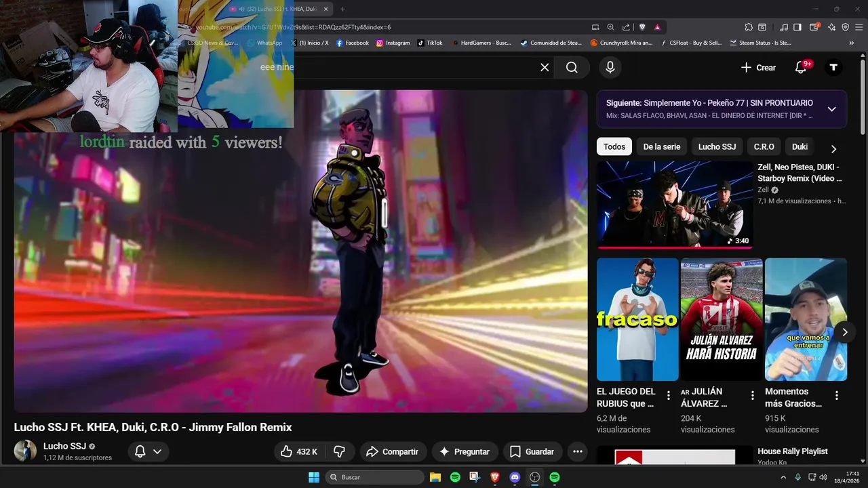This screenshot has height=488, width=868.
Task: Open the subscription notification bell dropdown
Action: pos(148,451)
